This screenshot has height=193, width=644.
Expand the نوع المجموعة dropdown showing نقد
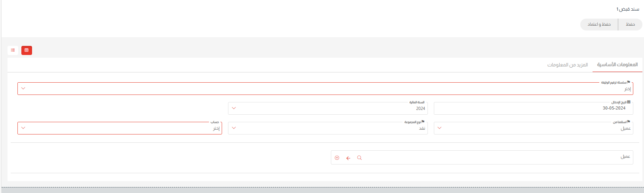[234, 128]
